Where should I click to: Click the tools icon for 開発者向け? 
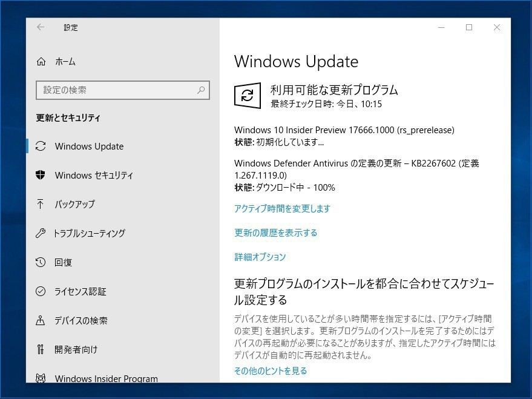pos(41,349)
